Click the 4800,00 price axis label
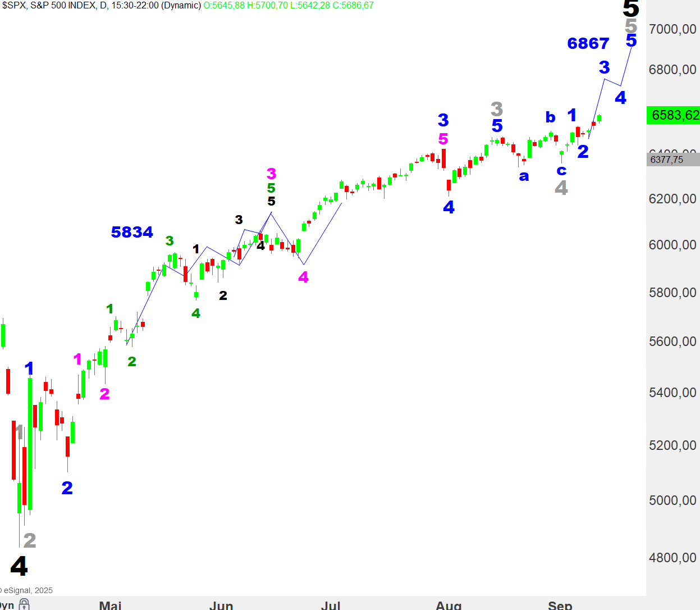Screen dimensions: 700x610 click(x=672, y=558)
